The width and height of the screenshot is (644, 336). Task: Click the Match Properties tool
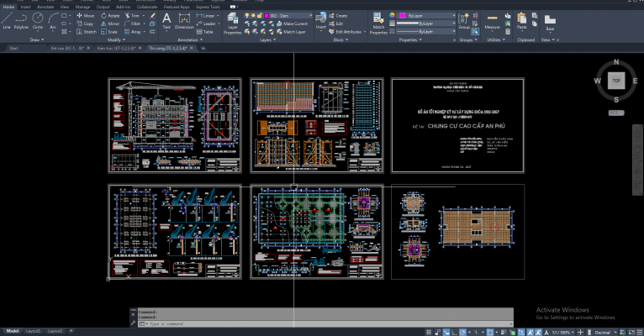378,25
